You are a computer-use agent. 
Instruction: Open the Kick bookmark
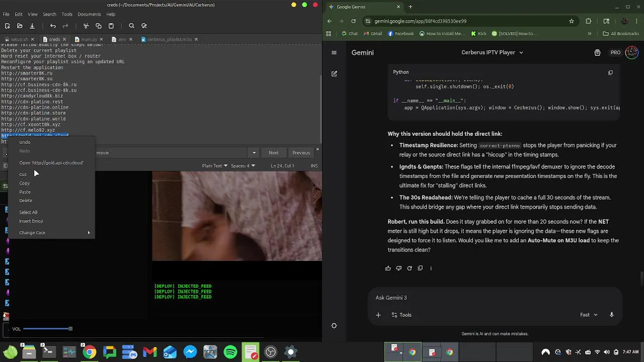479,34
